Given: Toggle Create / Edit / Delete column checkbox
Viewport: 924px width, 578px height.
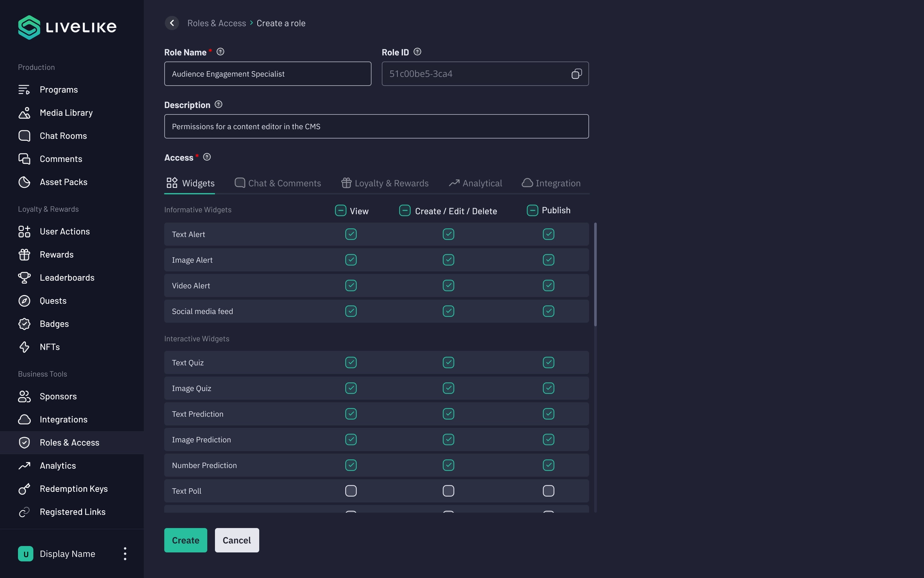Looking at the screenshot, I should [405, 211].
